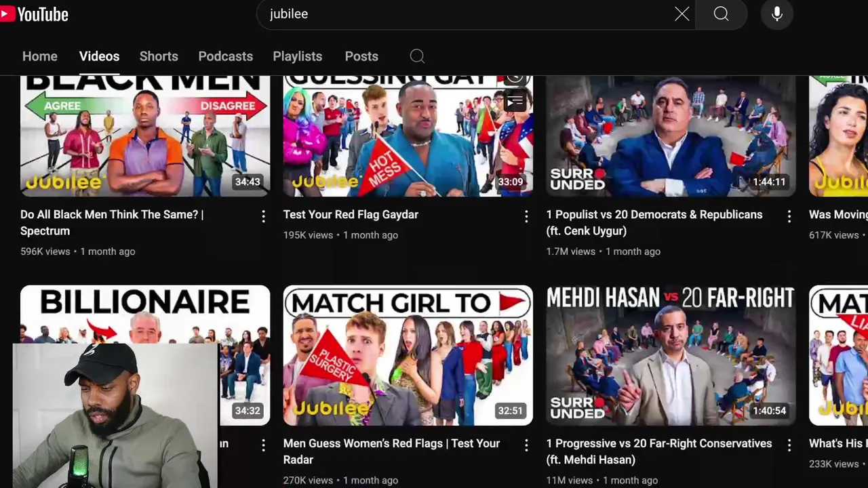The height and width of the screenshot is (488, 868).
Task: Open menu for Do All Black Men video
Action: (x=263, y=216)
